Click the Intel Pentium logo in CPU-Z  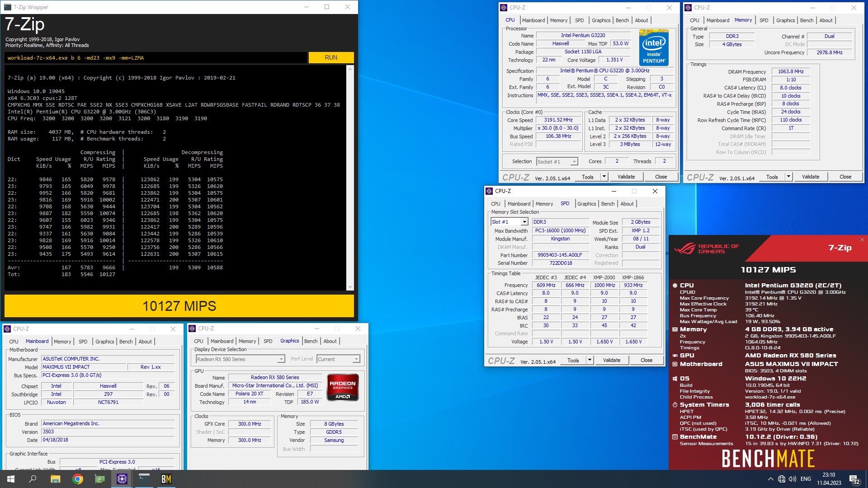click(654, 48)
